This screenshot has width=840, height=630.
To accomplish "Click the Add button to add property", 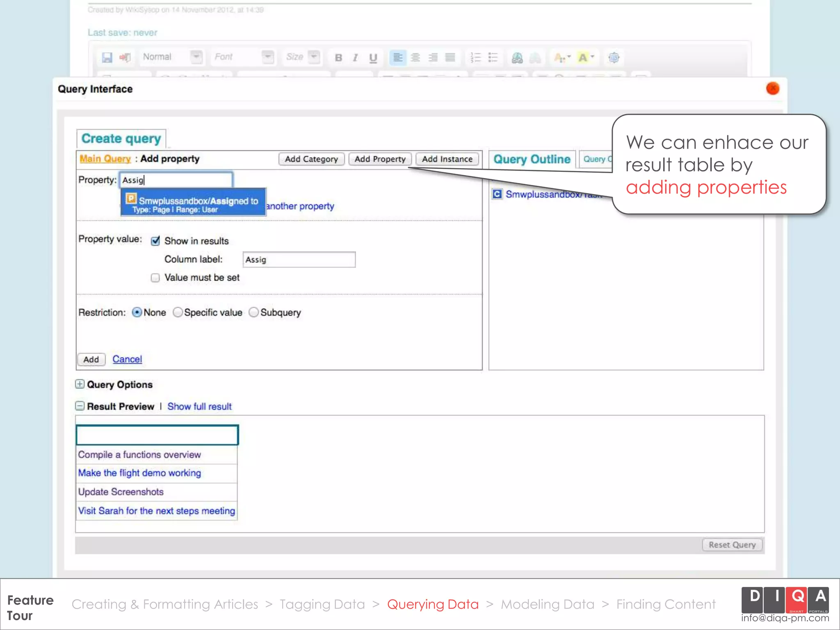I will (91, 359).
